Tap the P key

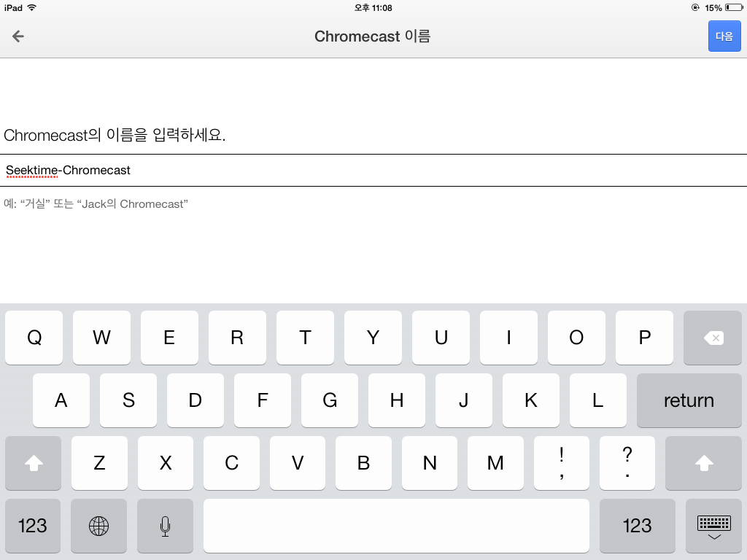(x=644, y=338)
